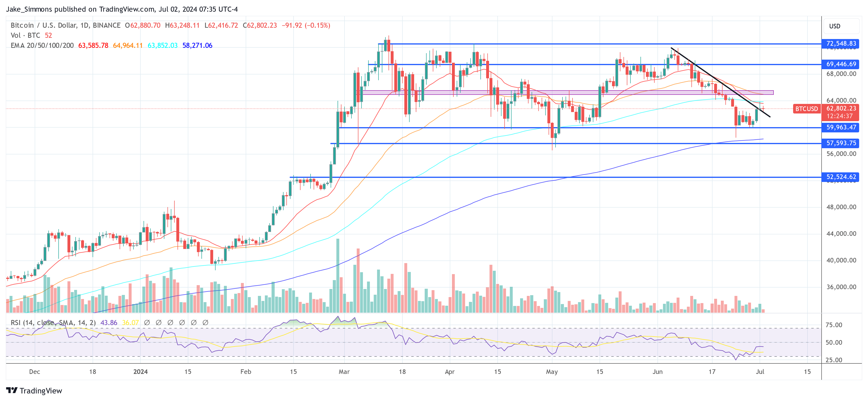Click the Jul label on the time axis
The width and height of the screenshot is (868, 401).
coord(760,372)
